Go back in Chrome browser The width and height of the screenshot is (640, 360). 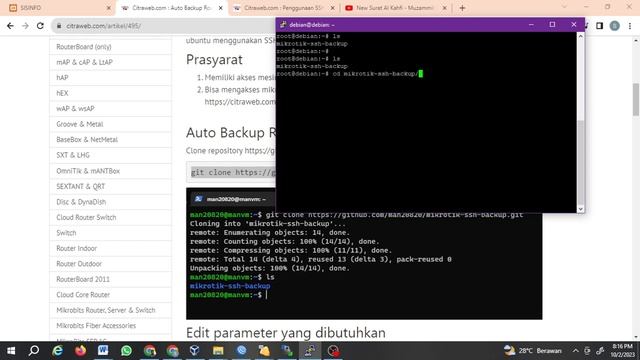(x=10, y=26)
